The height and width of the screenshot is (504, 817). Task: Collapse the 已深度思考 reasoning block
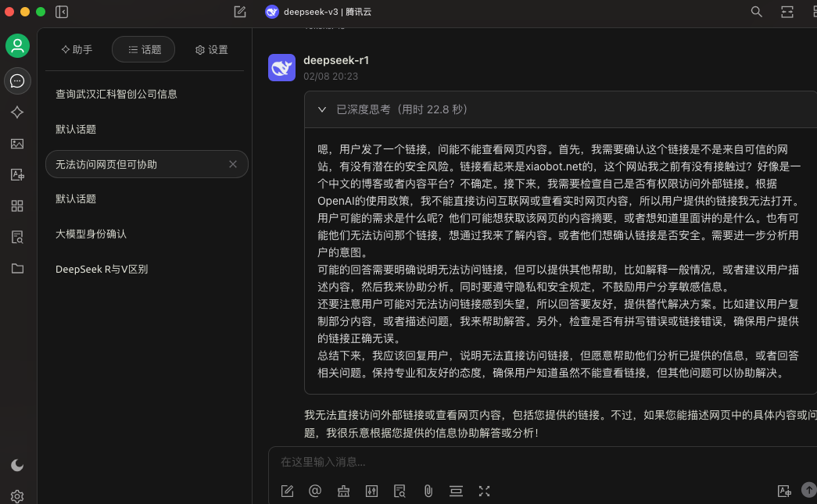560,110
